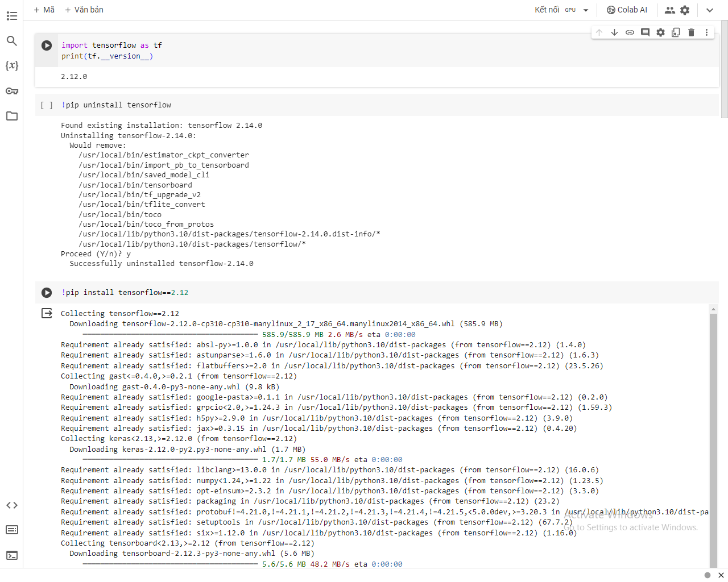Collapse the header with chevron toggle

[709, 10]
